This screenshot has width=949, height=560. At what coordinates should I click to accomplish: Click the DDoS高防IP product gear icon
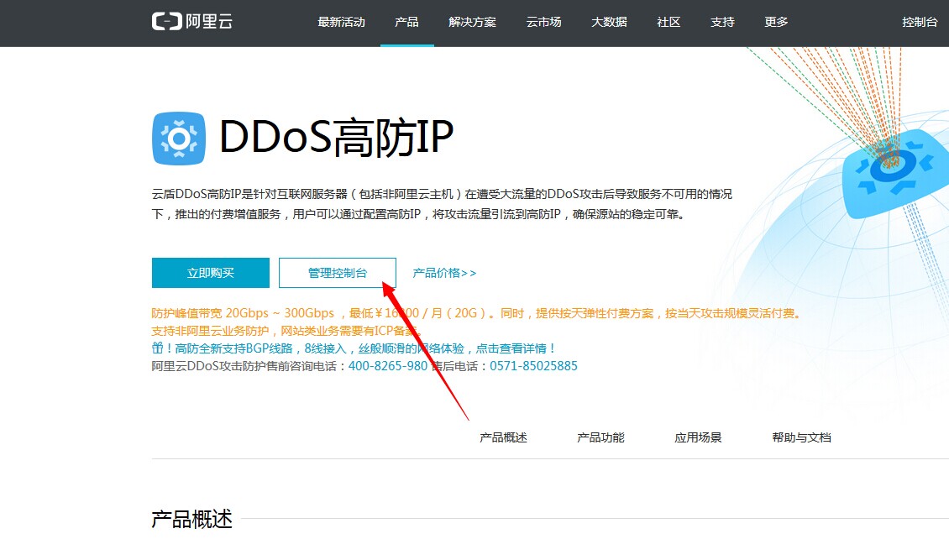click(x=179, y=139)
